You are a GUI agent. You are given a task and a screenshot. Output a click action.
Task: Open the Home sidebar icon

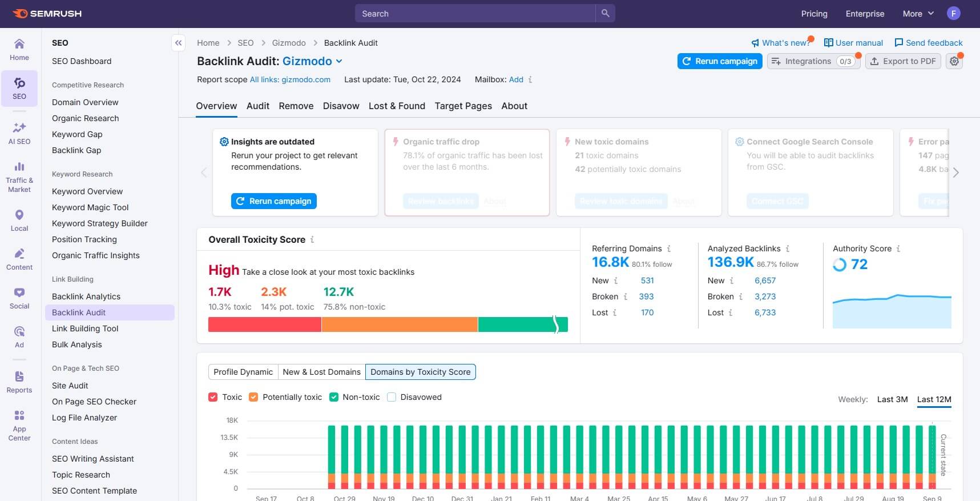coord(19,50)
